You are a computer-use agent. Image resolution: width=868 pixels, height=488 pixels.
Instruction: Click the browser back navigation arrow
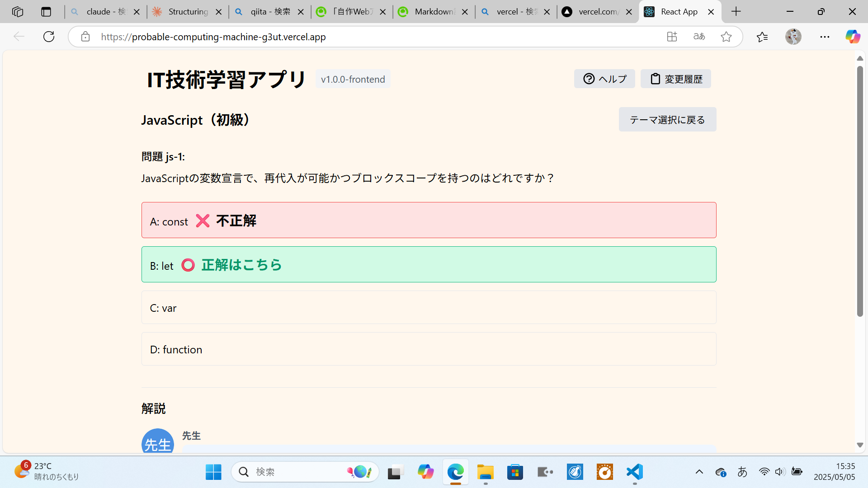19,37
